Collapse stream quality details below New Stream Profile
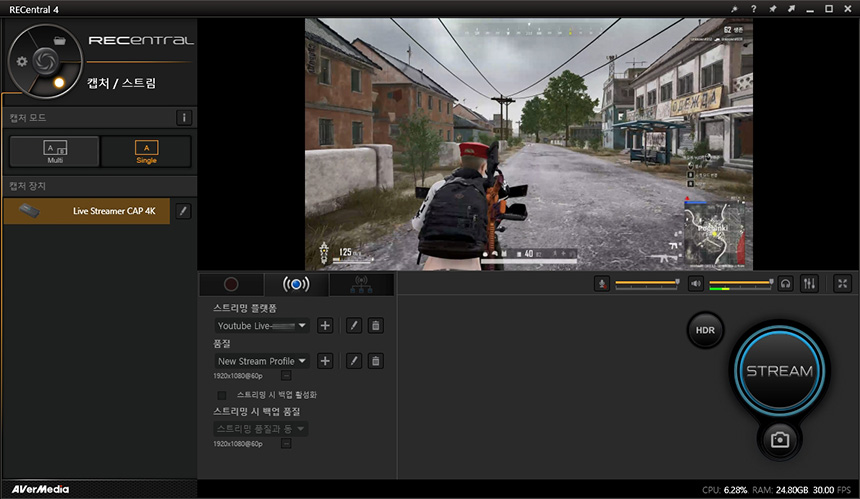 (286, 376)
